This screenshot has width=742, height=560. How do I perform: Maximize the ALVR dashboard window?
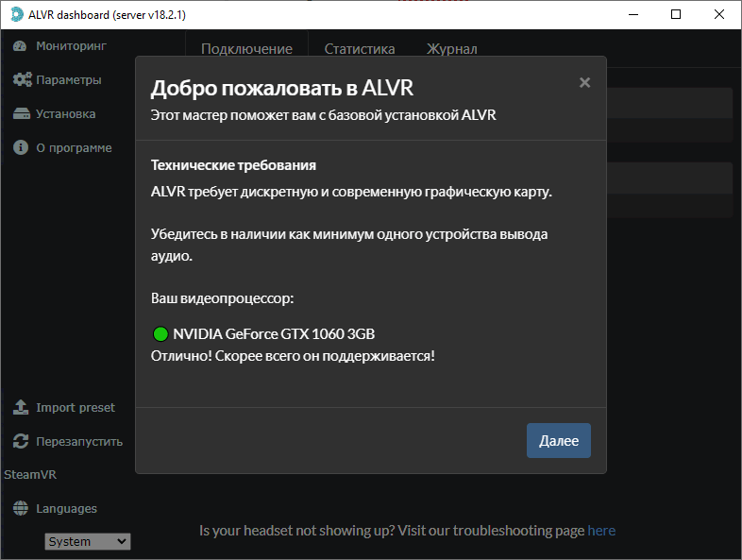click(676, 14)
